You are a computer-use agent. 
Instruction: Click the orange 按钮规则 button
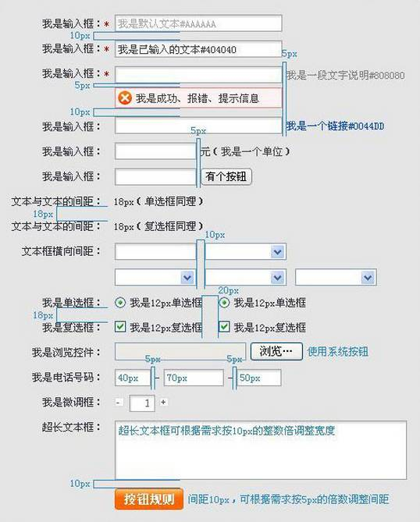click(x=149, y=499)
